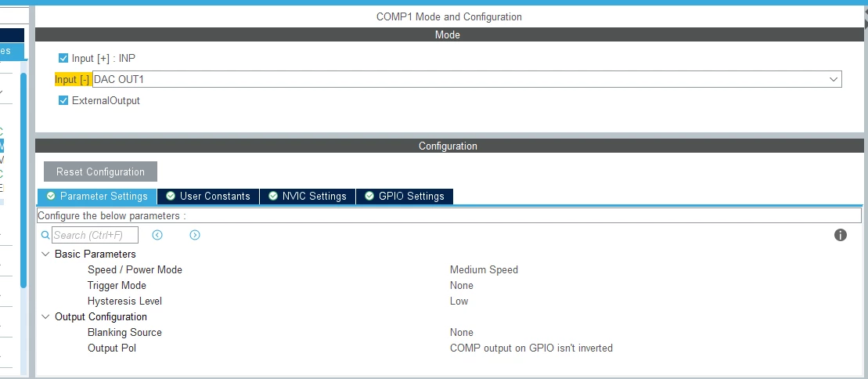Switch to the NVIC Settings tab

tap(308, 196)
